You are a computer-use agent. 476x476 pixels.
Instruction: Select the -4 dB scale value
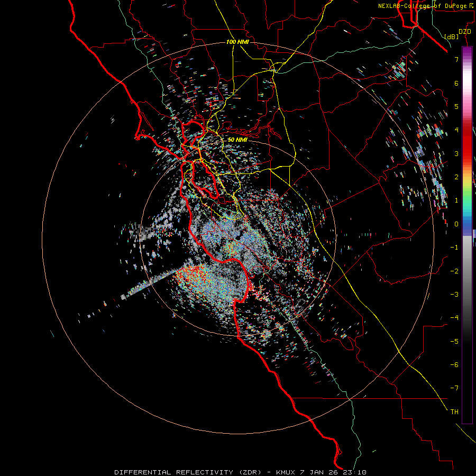click(x=454, y=318)
